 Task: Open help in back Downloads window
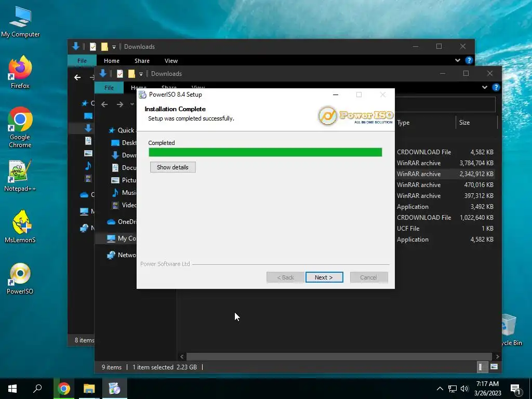469,60
